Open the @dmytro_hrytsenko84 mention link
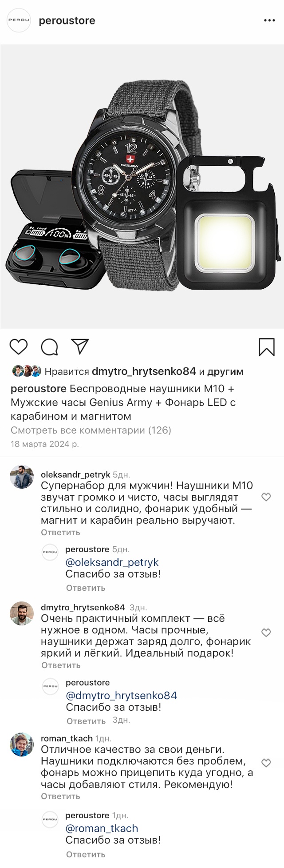Viewport: 284px width, 868px height. [x=121, y=695]
